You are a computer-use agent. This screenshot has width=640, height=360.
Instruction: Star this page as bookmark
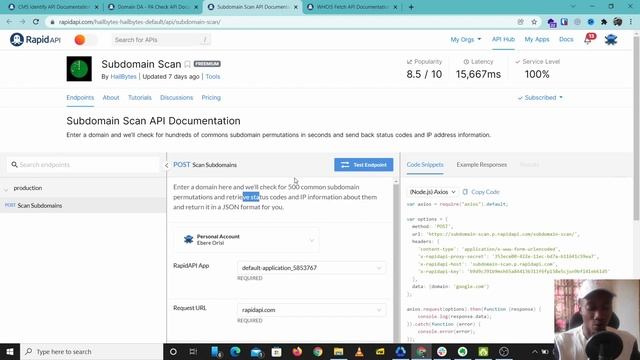point(534,22)
